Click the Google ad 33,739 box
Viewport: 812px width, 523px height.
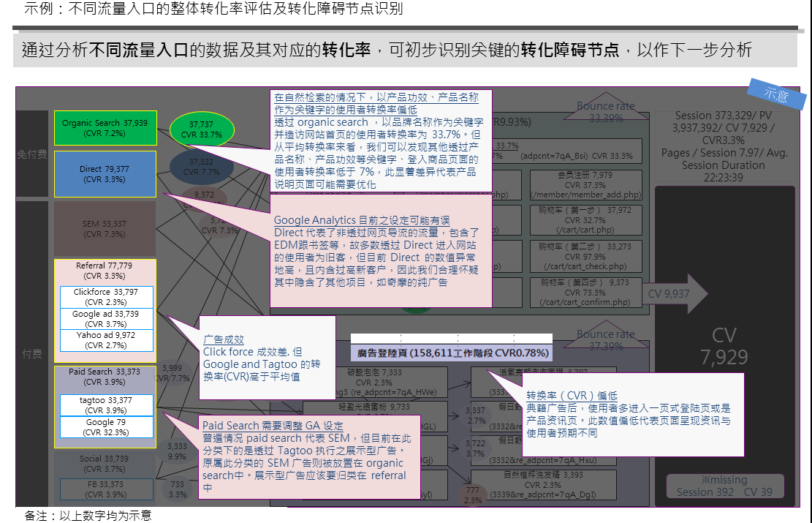(106, 319)
